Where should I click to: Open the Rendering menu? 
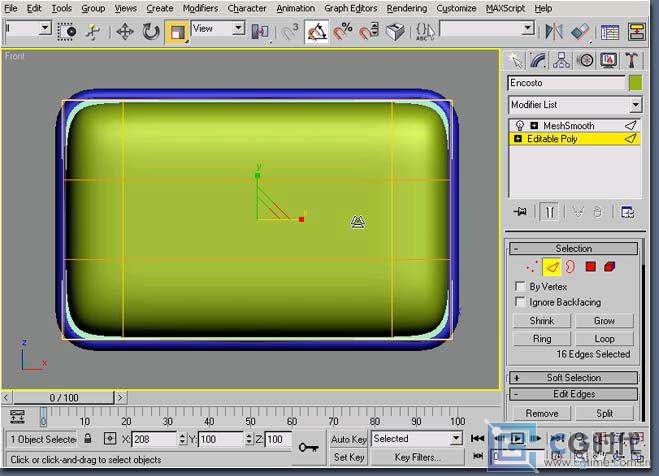point(406,8)
